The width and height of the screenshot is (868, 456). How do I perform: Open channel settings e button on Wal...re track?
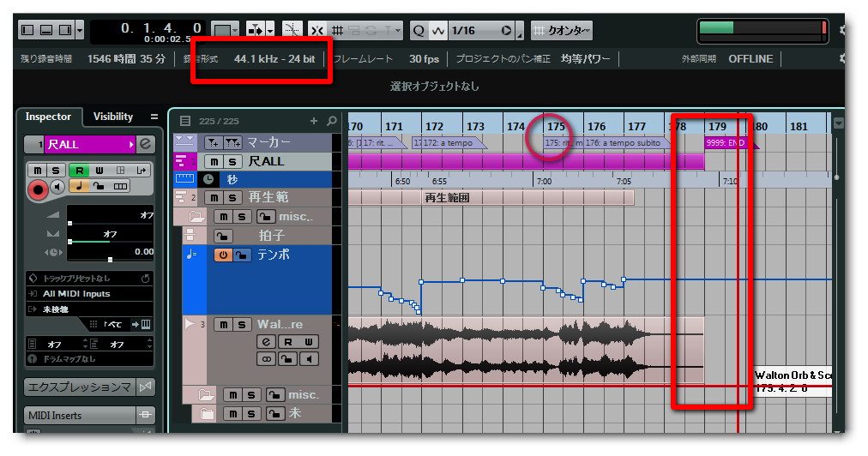(266, 342)
